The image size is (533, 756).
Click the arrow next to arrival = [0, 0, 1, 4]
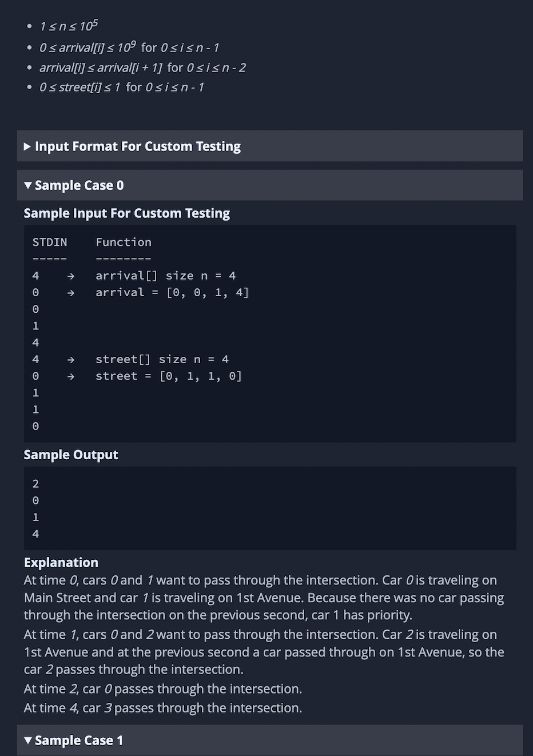click(x=70, y=292)
